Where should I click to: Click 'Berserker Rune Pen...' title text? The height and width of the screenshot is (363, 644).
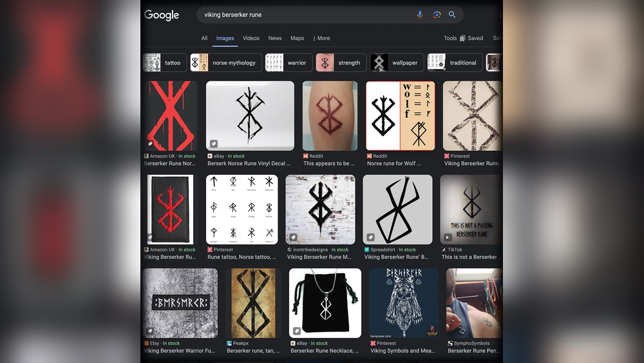(473, 351)
